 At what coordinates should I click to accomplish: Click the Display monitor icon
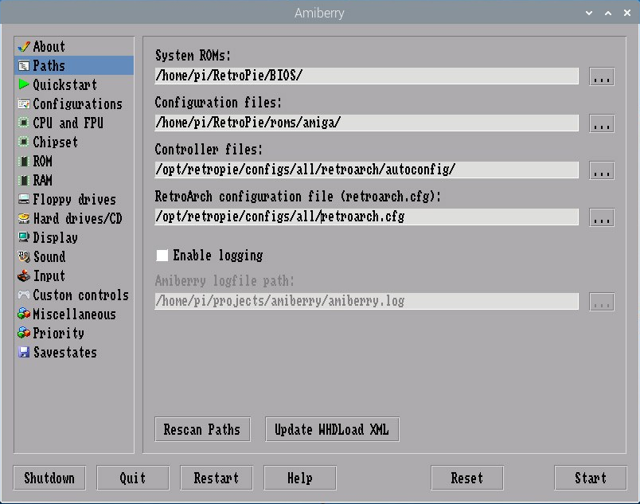[24, 237]
